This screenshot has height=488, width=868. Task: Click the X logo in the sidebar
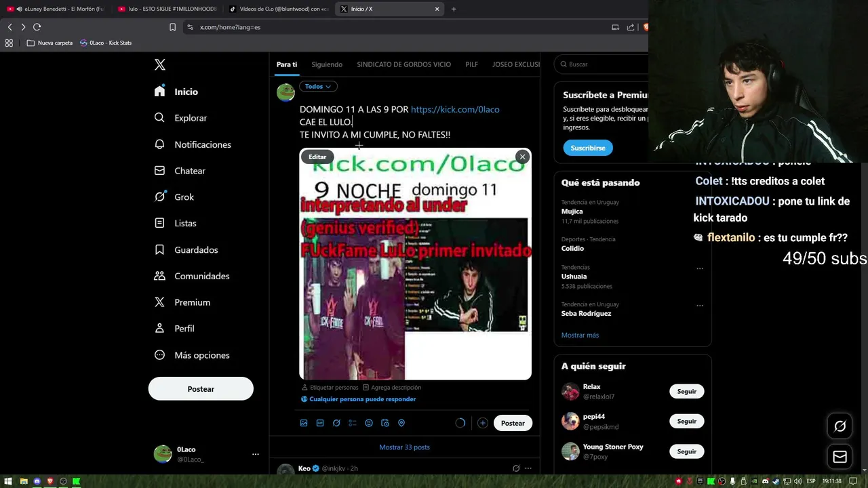tap(159, 64)
